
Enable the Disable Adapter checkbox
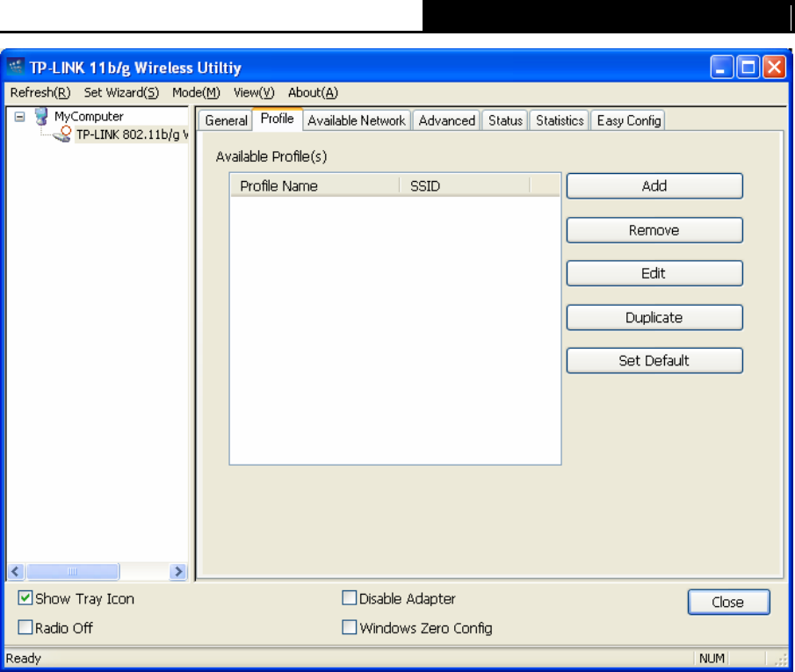click(350, 598)
